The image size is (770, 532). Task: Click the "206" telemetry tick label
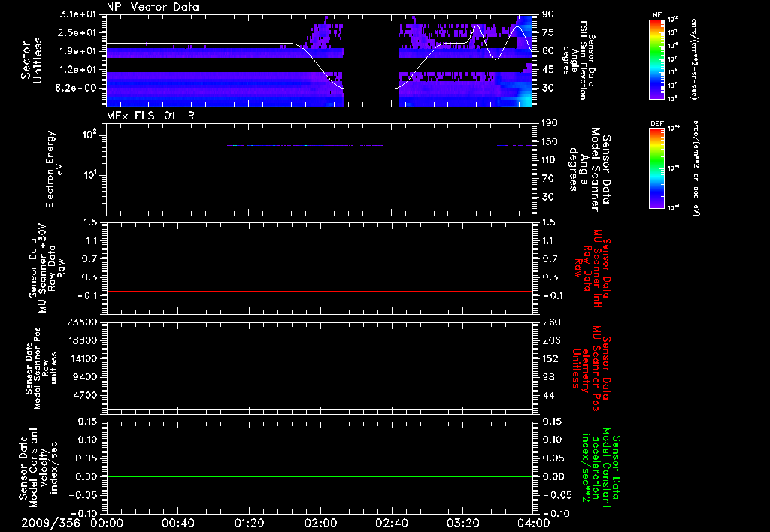[550, 340]
